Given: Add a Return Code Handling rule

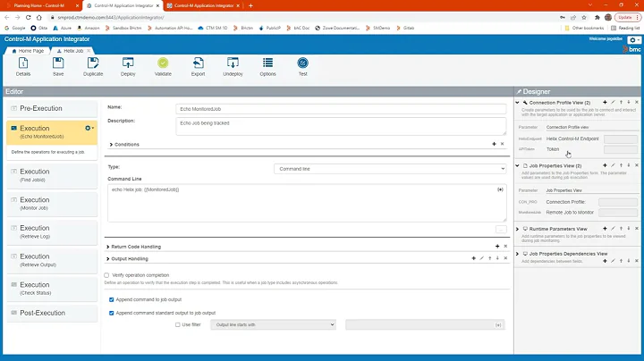Looking at the screenshot, I should (x=497, y=246).
